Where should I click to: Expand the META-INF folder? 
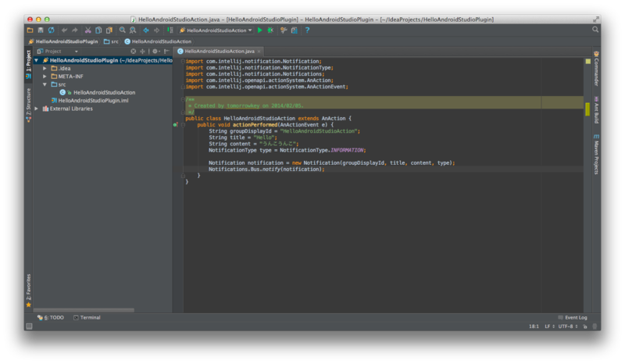click(45, 77)
